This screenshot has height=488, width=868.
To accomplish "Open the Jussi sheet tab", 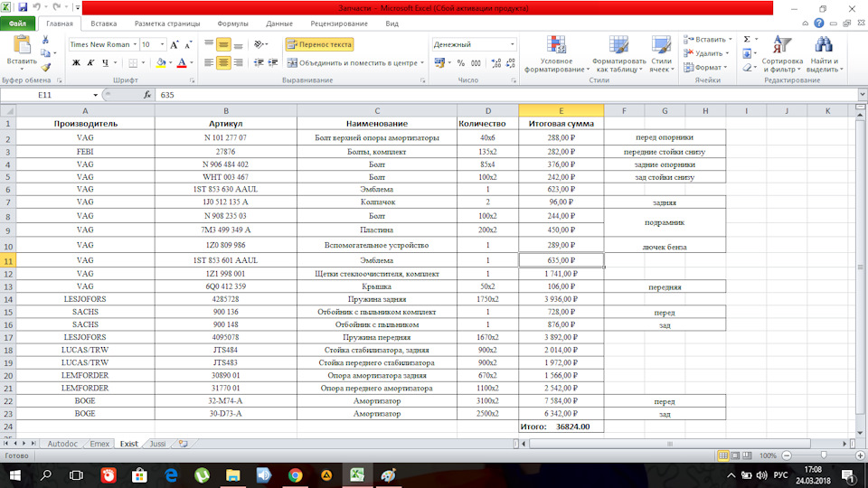I will 157,444.
